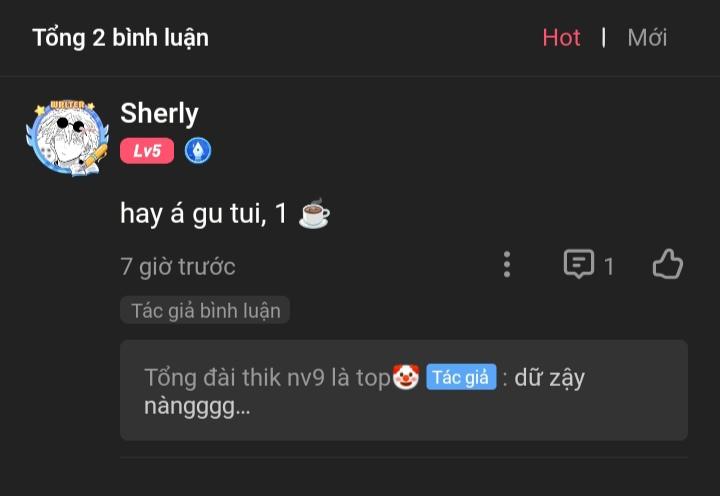Image resolution: width=720 pixels, height=496 pixels.
Task: Select the comment text 'hay á gu tui'
Action: click(x=193, y=214)
